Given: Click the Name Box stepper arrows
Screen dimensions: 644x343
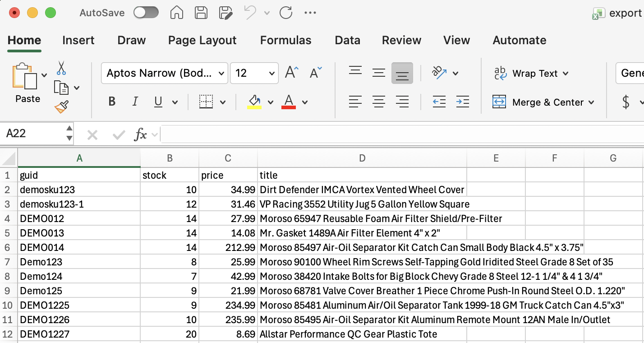Looking at the screenshot, I should point(69,134).
